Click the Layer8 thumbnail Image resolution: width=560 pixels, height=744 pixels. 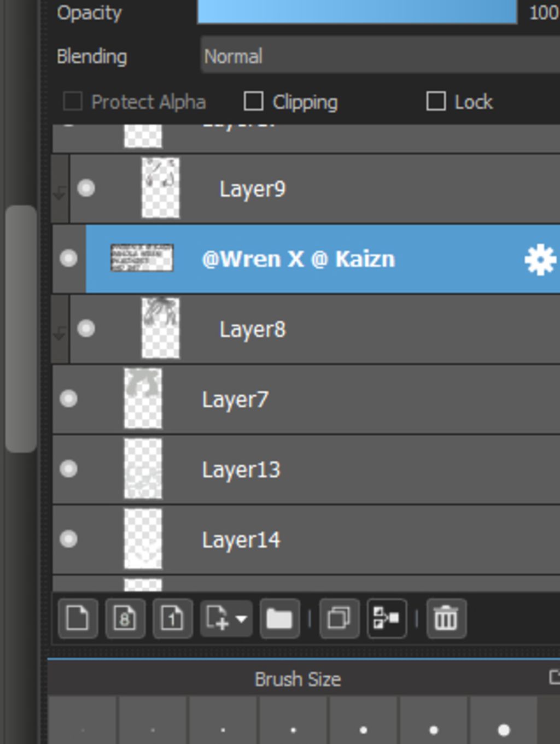pyautogui.click(x=160, y=328)
